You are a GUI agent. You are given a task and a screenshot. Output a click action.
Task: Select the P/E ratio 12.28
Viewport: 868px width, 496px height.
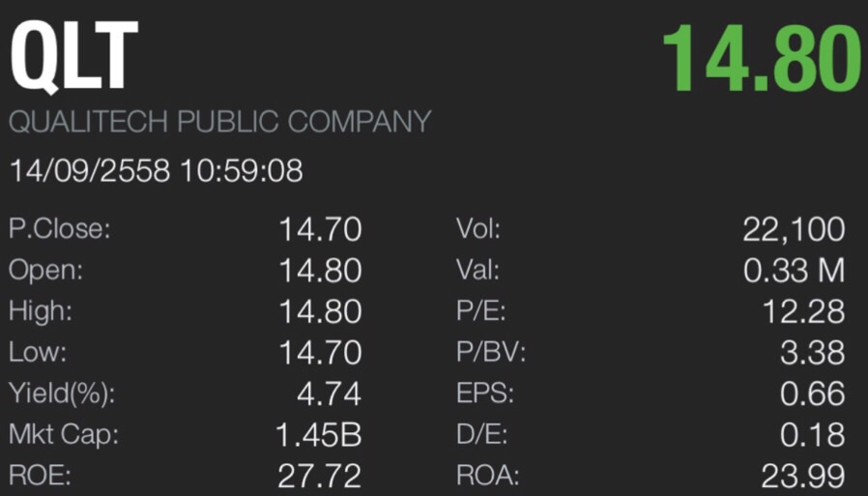[x=804, y=311]
